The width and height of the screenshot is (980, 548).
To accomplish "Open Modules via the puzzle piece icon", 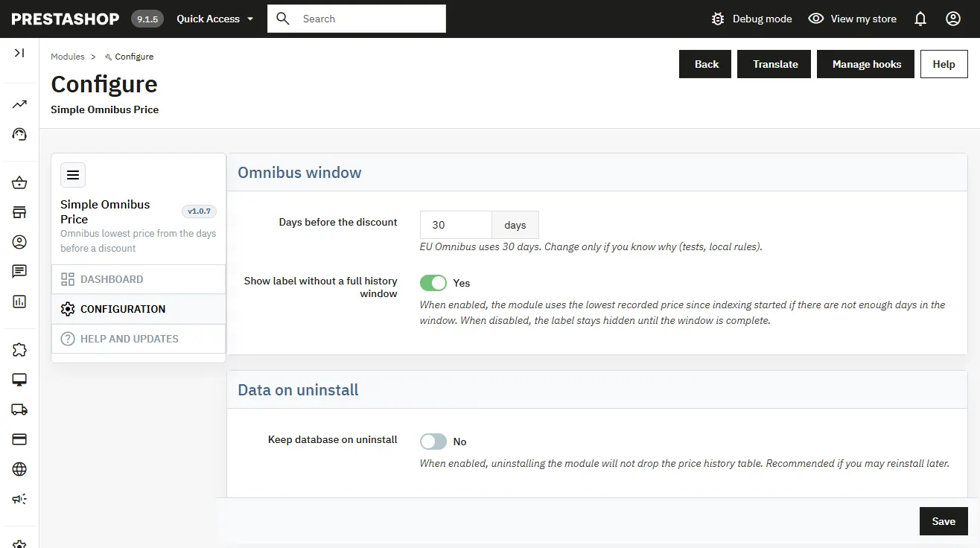I will 19,350.
